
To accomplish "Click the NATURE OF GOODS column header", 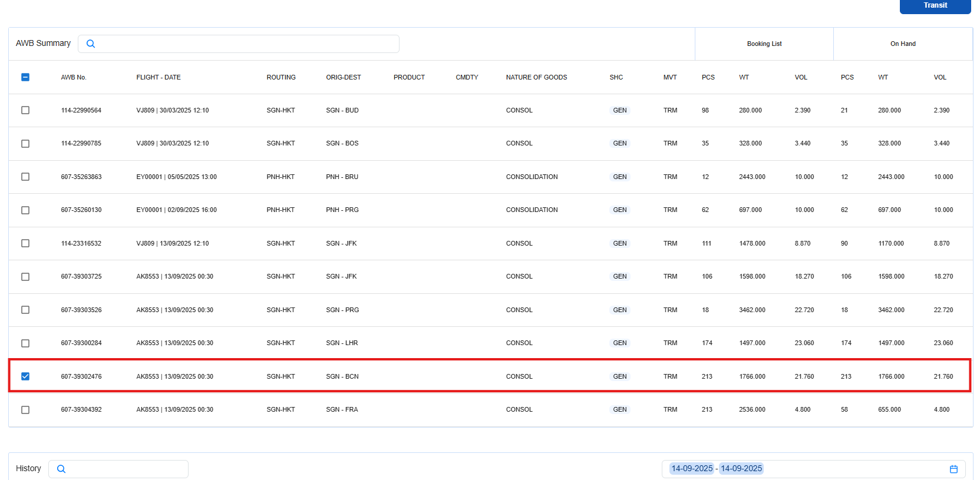I will pyautogui.click(x=536, y=77).
